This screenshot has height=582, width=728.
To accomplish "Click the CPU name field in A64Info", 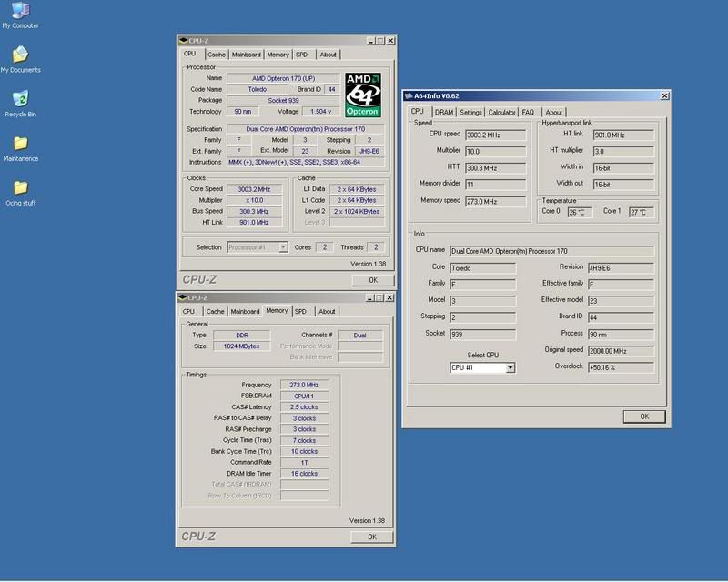I will pos(552,251).
